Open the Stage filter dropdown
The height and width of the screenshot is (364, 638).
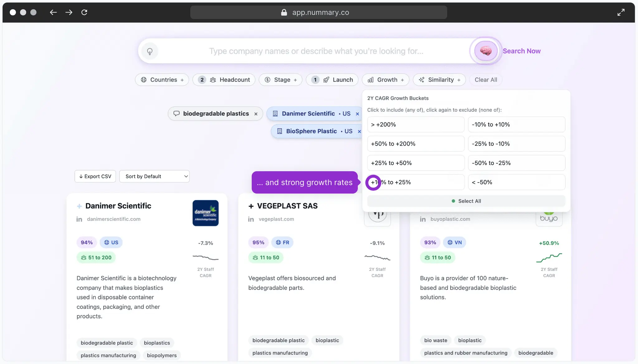[280, 80]
